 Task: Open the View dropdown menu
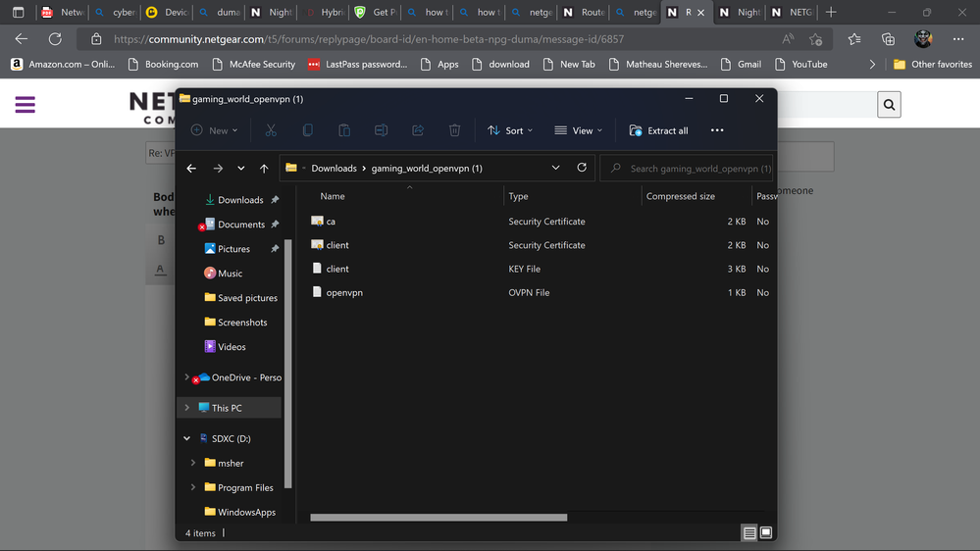(579, 130)
